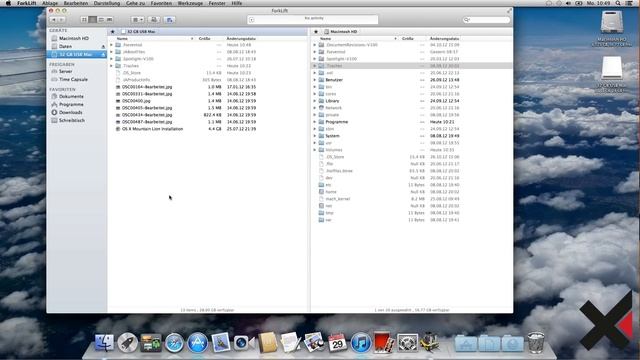
Task: Select Macintosh HD in sidebar
Action: click(x=74, y=38)
